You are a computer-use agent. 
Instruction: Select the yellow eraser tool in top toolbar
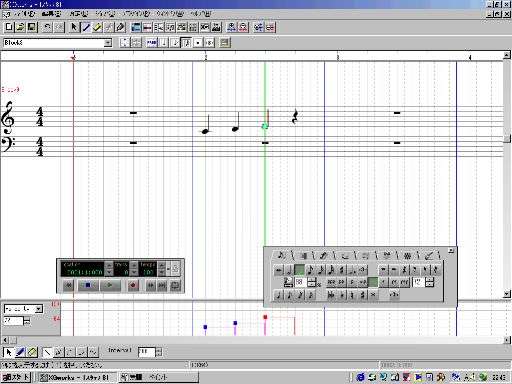pyautogui.click(x=97, y=27)
